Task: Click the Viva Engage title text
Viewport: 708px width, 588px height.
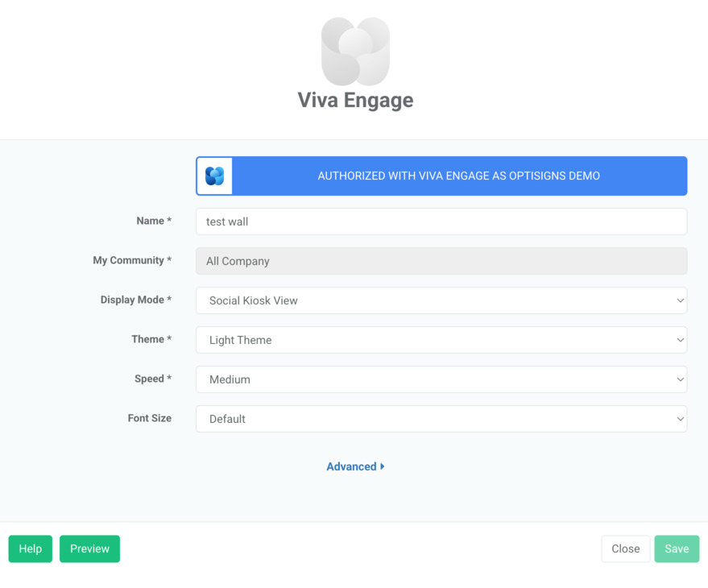Action: (x=355, y=100)
